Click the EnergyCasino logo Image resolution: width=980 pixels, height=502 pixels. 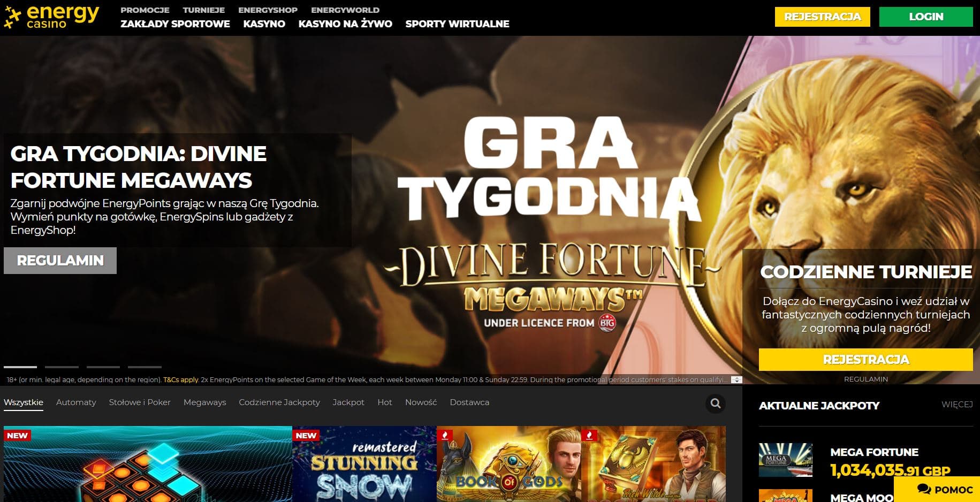point(52,17)
